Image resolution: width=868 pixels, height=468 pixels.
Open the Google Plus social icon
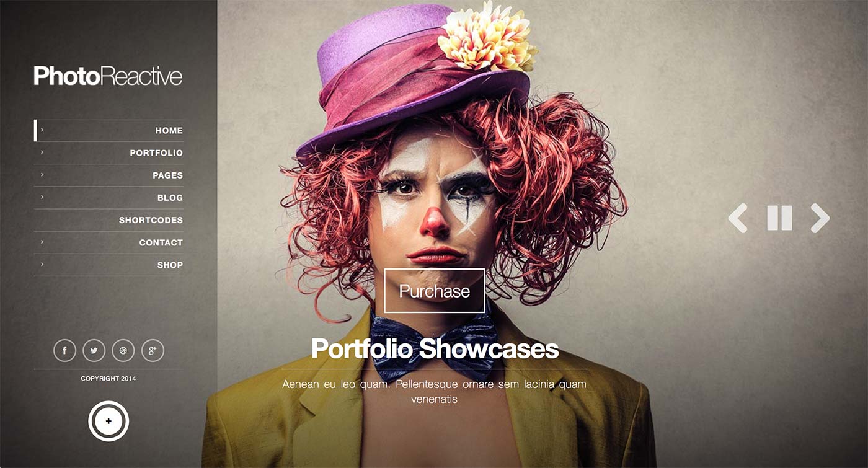point(153,350)
